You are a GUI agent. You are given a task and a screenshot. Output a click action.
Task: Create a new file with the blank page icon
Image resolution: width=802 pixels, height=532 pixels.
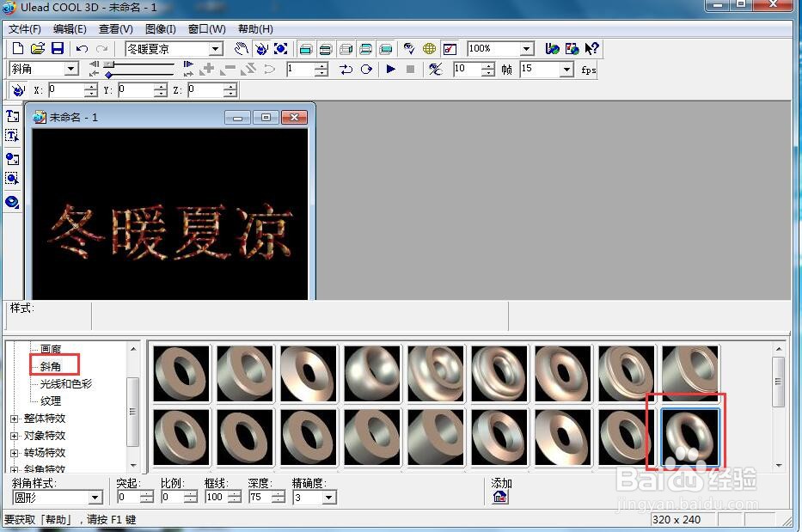[x=18, y=49]
